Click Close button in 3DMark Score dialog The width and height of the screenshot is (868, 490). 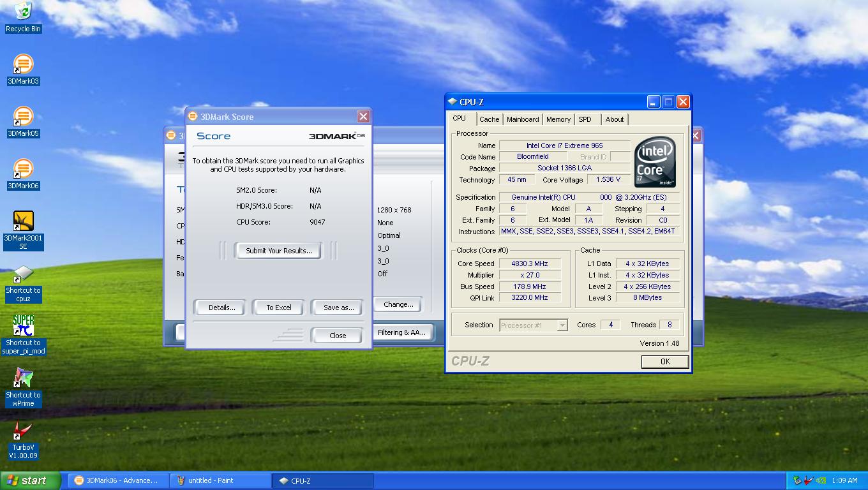pyautogui.click(x=338, y=336)
